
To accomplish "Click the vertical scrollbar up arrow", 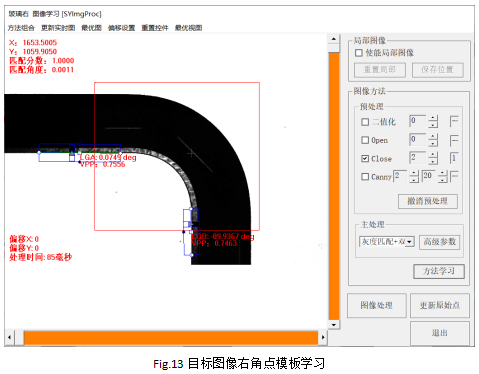I will [x=334, y=40].
